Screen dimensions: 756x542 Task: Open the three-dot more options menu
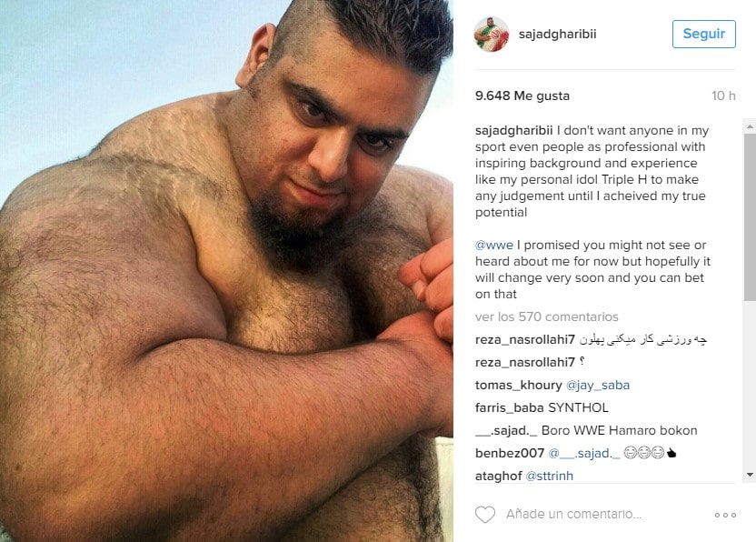point(725,515)
